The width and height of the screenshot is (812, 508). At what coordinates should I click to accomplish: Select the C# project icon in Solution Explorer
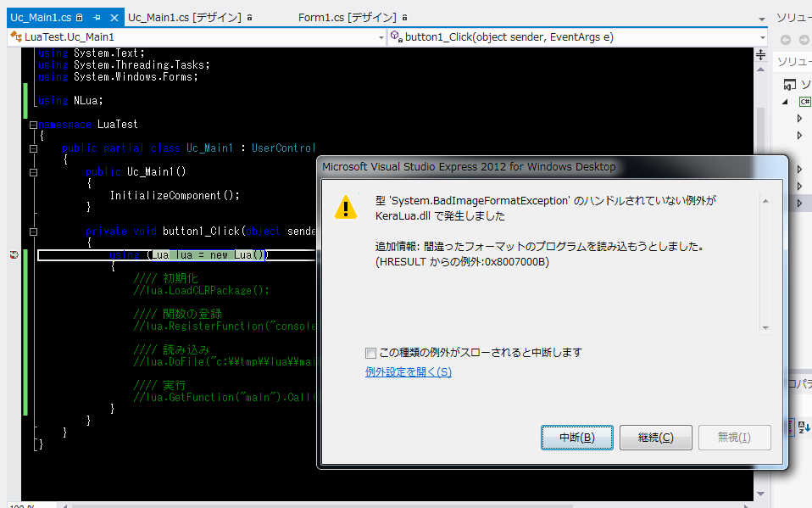[x=804, y=102]
